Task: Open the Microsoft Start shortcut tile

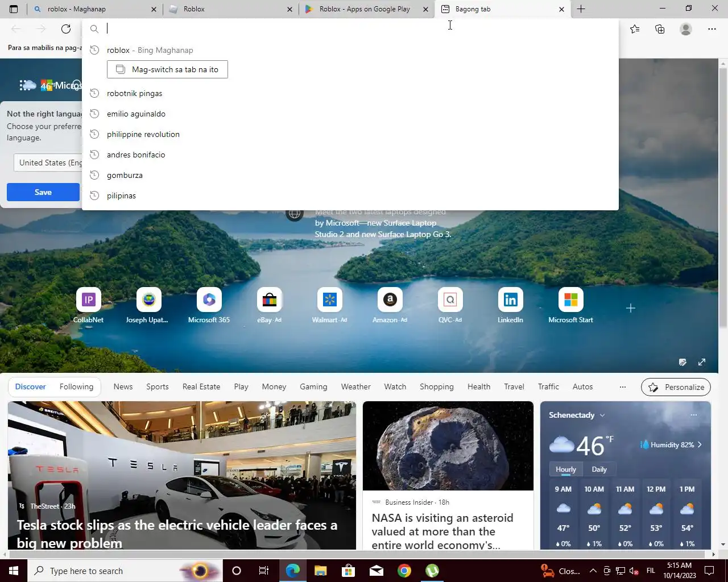Action: [x=570, y=305]
